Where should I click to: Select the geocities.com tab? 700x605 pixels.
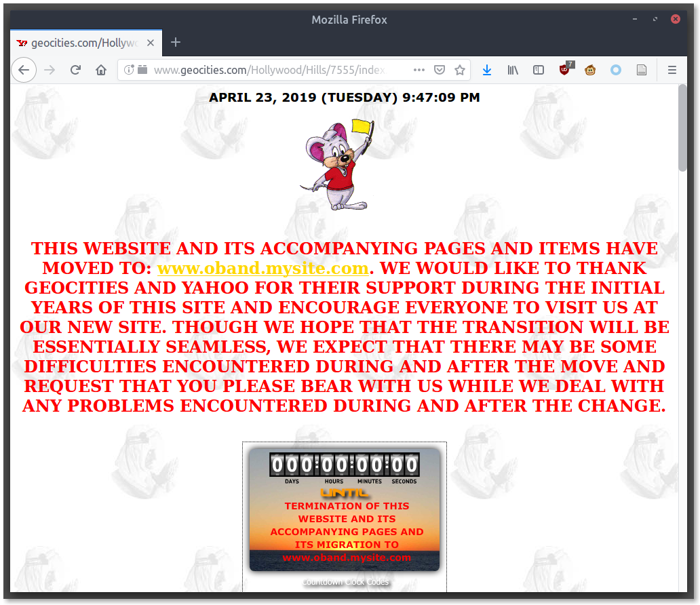pos(78,43)
